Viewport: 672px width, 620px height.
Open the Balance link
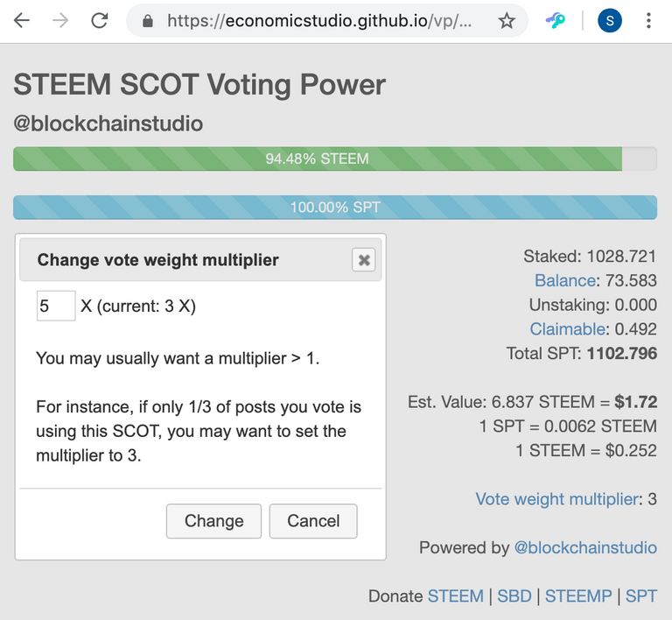(565, 280)
